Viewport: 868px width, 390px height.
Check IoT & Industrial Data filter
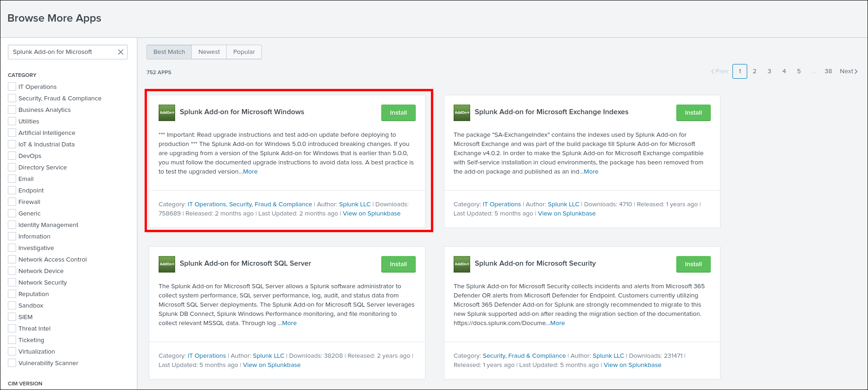(12, 144)
